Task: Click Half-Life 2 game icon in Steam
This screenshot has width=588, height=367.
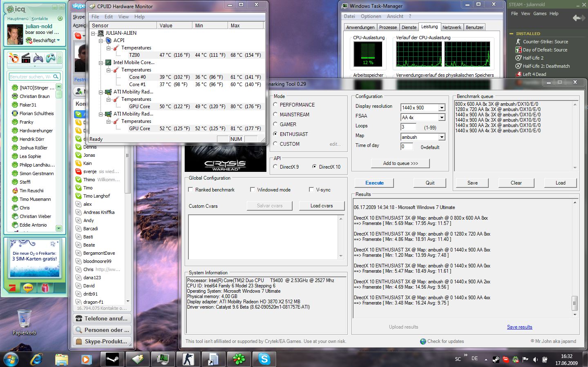Action: (519, 58)
